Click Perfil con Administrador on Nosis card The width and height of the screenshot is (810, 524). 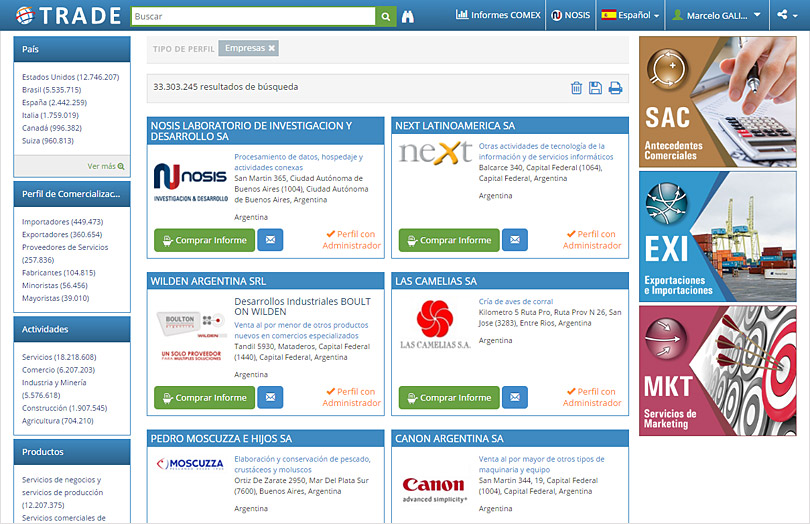tap(352, 240)
